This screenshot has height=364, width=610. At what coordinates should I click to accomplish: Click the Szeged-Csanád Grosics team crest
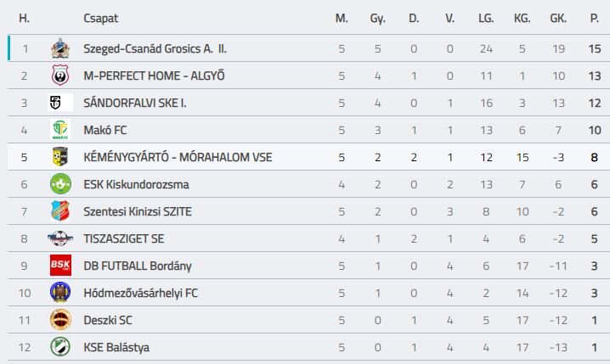pos(59,48)
